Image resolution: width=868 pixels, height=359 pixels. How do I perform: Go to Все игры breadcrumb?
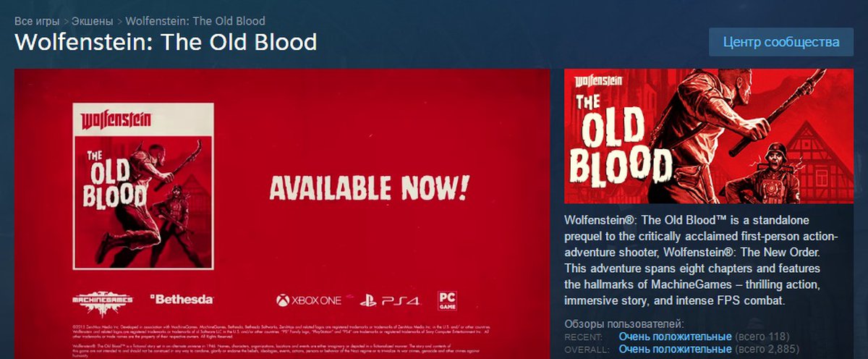coord(37,21)
